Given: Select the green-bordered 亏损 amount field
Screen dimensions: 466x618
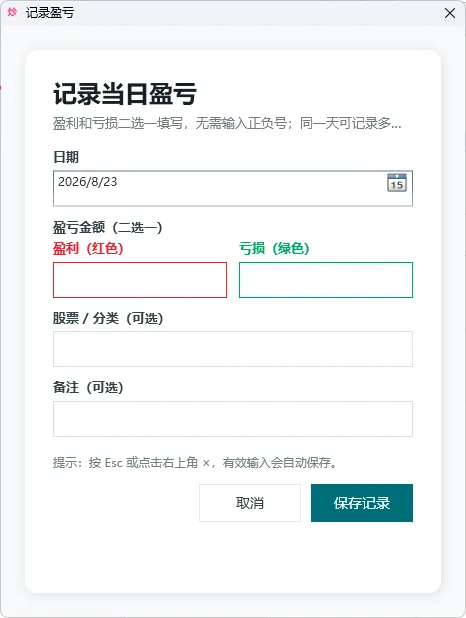Looking at the screenshot, I should 326,280.
